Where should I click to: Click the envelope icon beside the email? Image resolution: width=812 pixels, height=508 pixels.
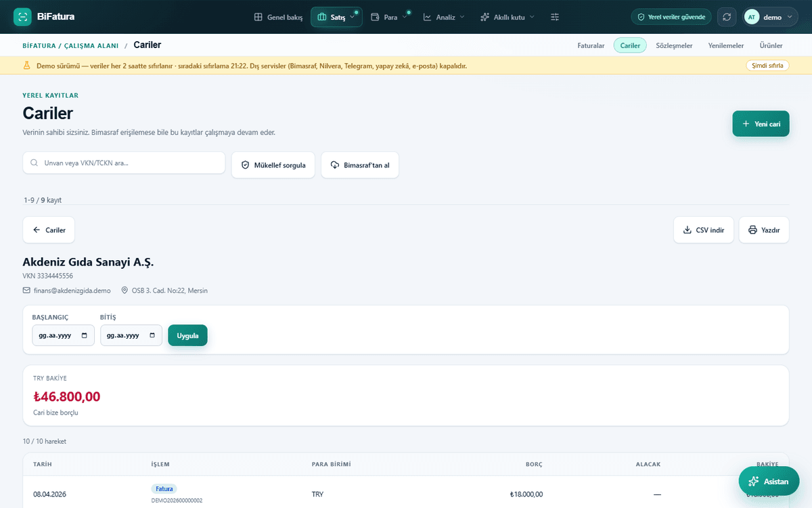click(x=27, y=291)
